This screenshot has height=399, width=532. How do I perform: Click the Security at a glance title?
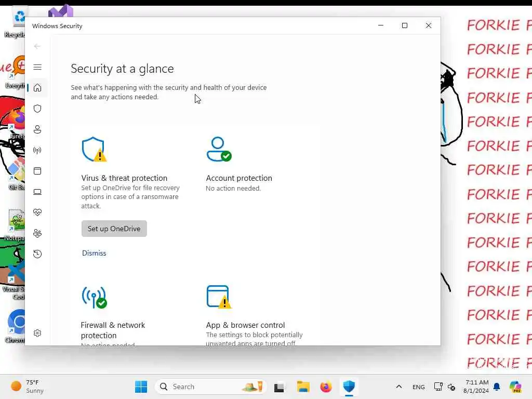coord(122,69)
